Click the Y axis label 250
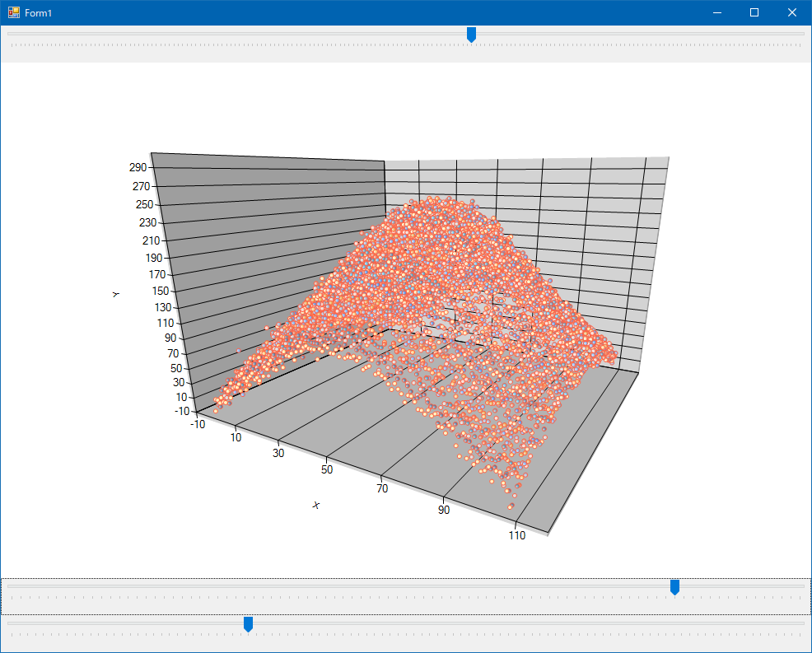This screenshot has height=653, width=812. tap(144, 204)
